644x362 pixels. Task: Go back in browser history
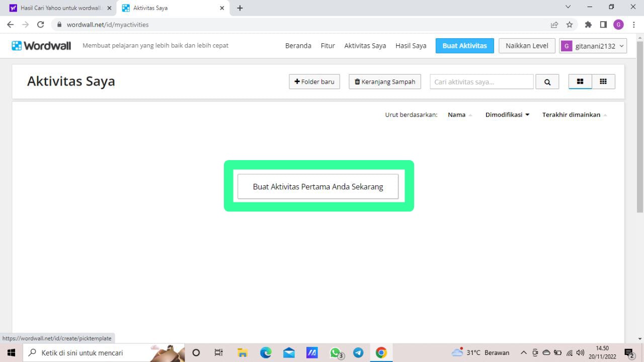tap(11, 24)
